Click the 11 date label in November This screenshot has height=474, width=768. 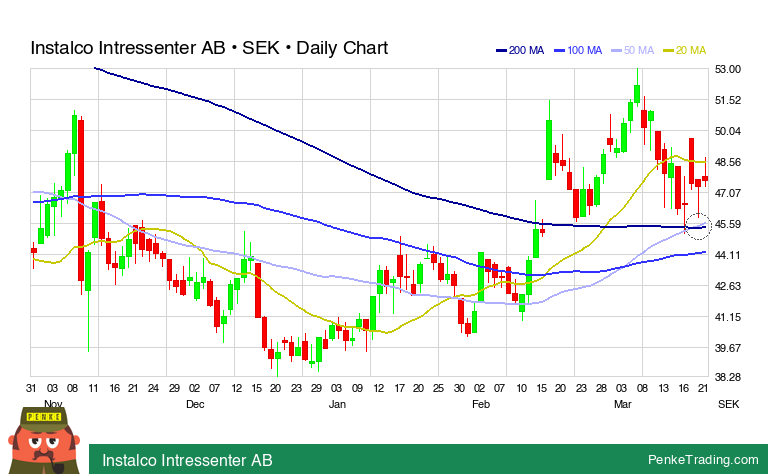[93, 388]
